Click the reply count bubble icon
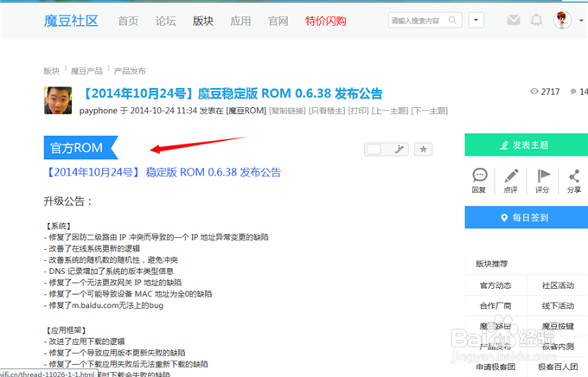The image size is (588, 377). pyautogui.click(x=573, y=92)
